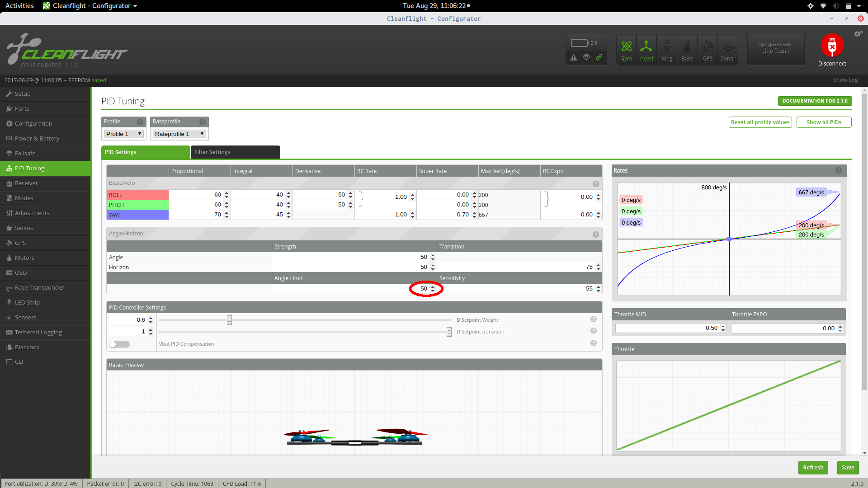The height and width of the screenshot is (488, 868).
Task: Click the Vbat PID Compensation help icon
Action: pyautogui.click(x=594, y=343)
